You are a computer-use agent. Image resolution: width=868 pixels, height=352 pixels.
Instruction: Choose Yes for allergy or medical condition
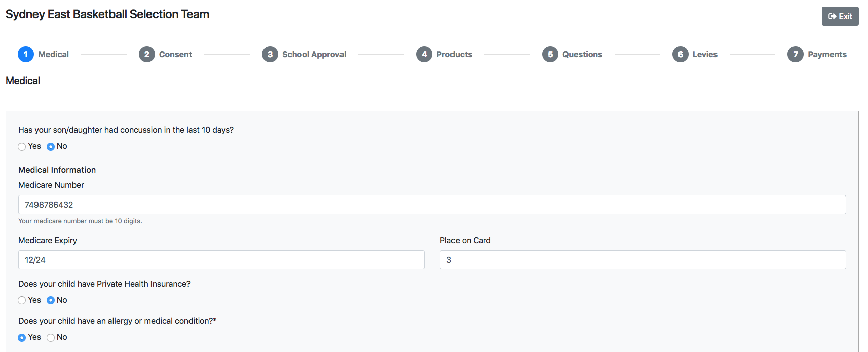click(x=22, y=338)
